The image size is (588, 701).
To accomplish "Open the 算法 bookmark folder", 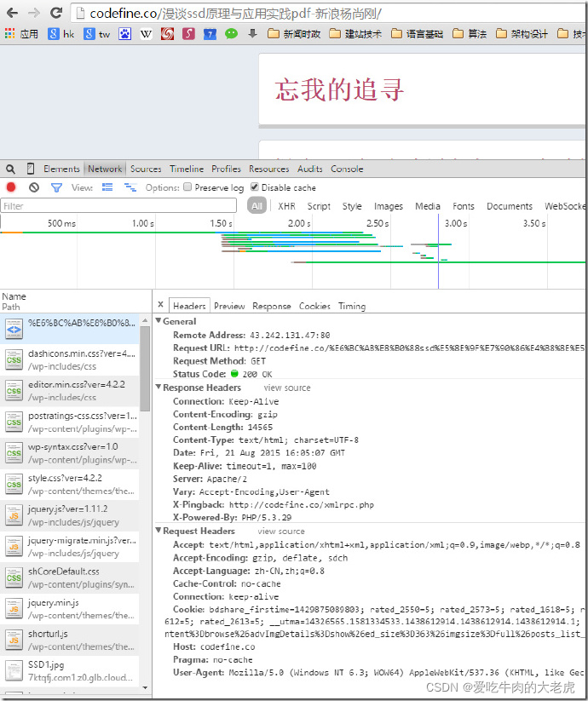I will click(470, 33).
